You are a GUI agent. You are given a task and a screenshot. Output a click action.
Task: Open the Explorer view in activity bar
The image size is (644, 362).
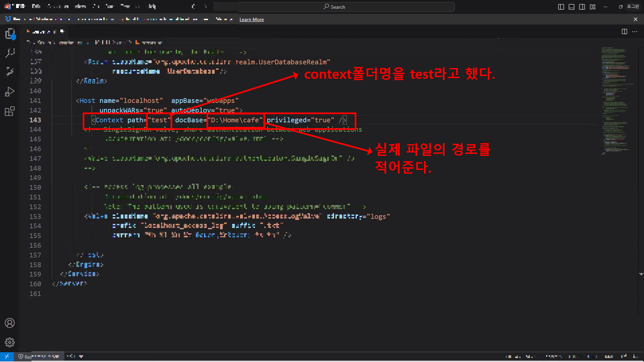[10, 34]
